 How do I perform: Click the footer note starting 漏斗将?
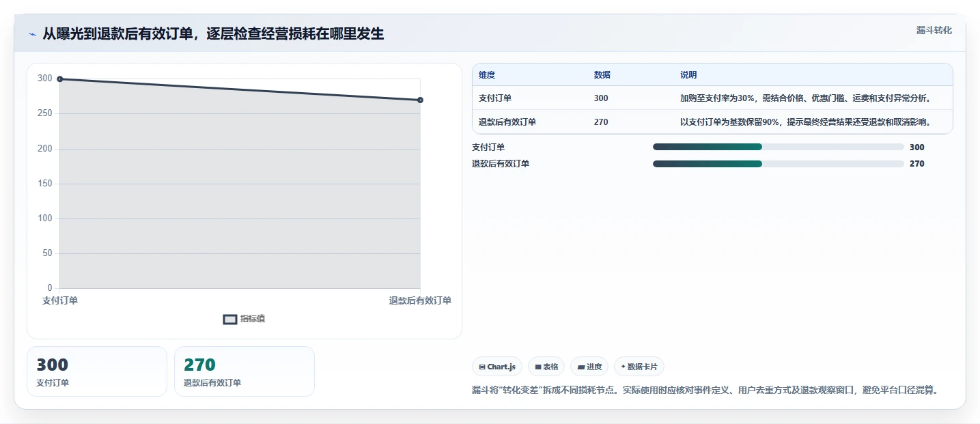pos(705,391)
